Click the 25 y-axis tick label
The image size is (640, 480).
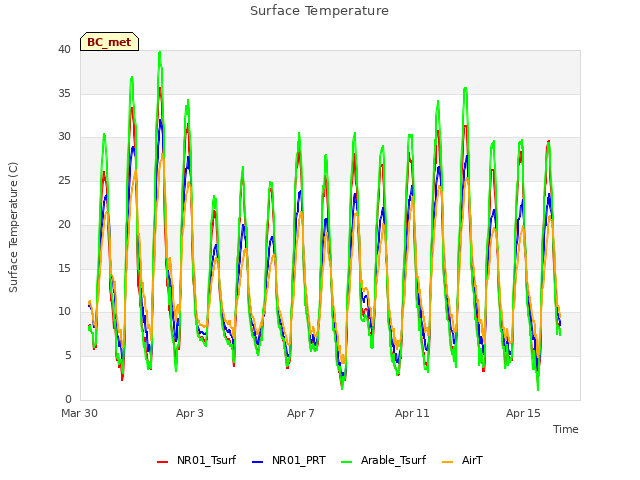tap(64, 180)
